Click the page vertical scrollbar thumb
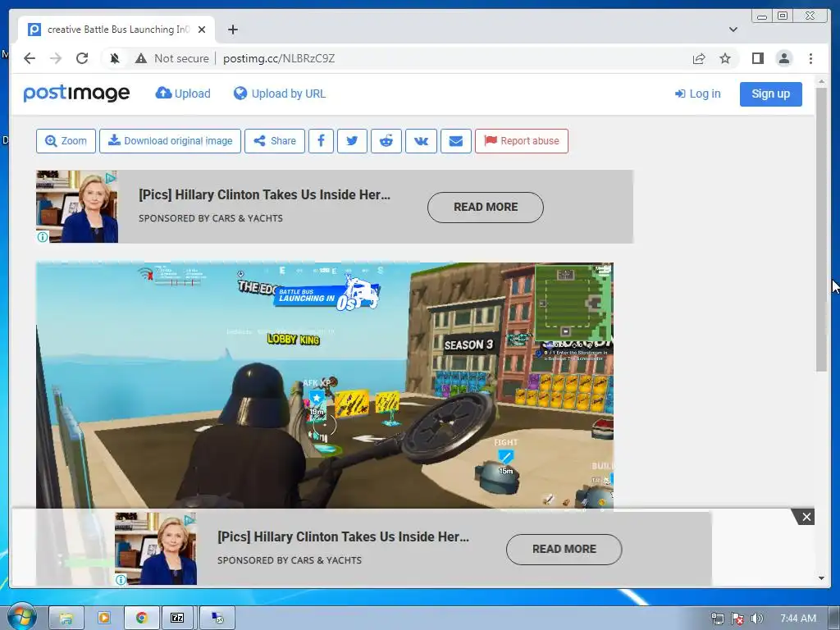Screen dimensions: 840x630 click(x=821, y=230)
